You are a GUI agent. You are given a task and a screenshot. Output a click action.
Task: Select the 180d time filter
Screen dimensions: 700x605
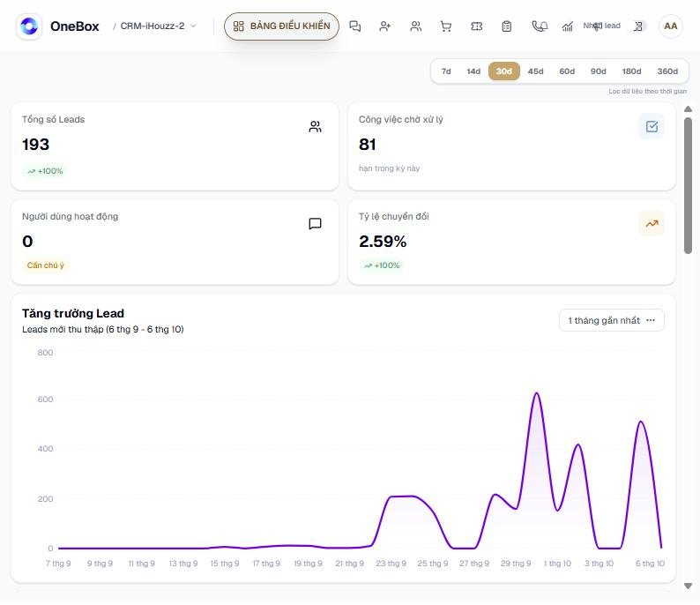coord(631,71)
